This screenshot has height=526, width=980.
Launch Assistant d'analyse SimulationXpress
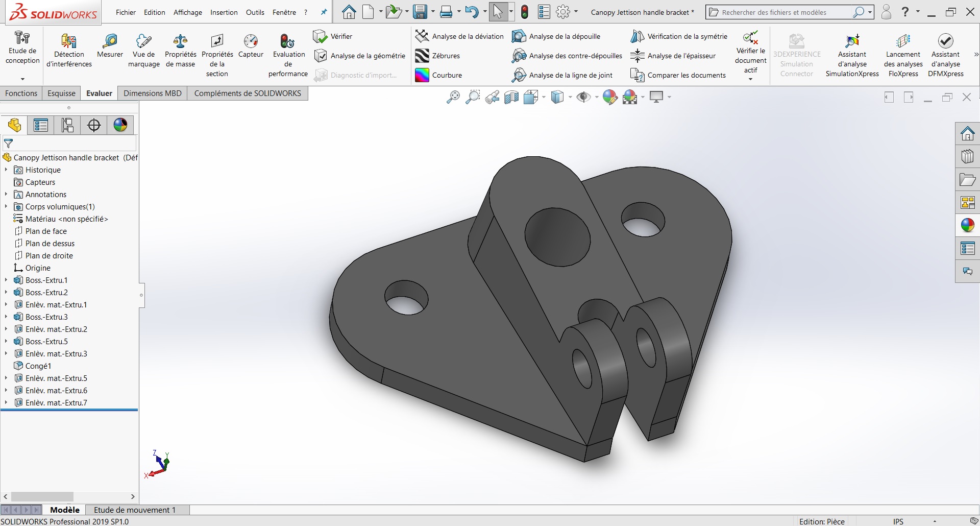(x=852, y=56)
